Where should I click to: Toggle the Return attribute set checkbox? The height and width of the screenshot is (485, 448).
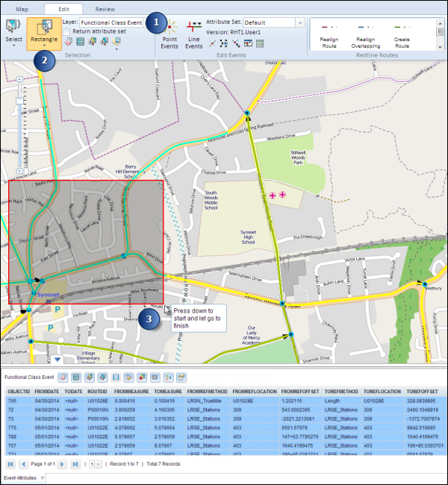click(x=68, y=31)
